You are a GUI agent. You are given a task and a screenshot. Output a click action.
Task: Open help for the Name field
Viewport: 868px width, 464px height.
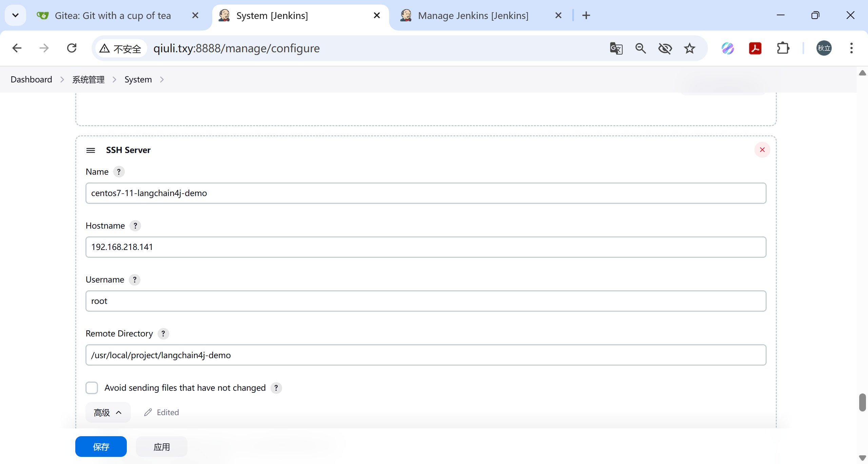click(119, 172)
